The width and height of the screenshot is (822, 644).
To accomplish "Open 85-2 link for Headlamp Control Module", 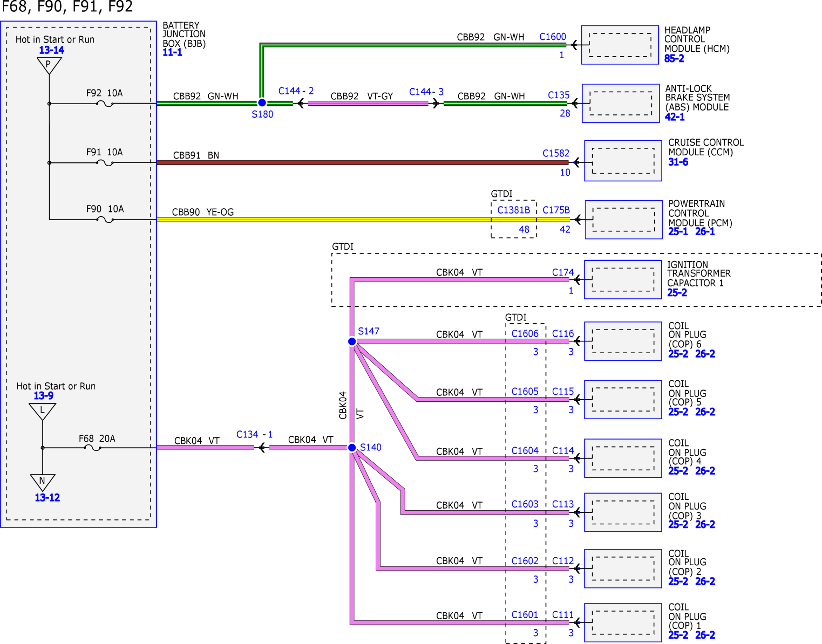I will (x=674, y=59).
